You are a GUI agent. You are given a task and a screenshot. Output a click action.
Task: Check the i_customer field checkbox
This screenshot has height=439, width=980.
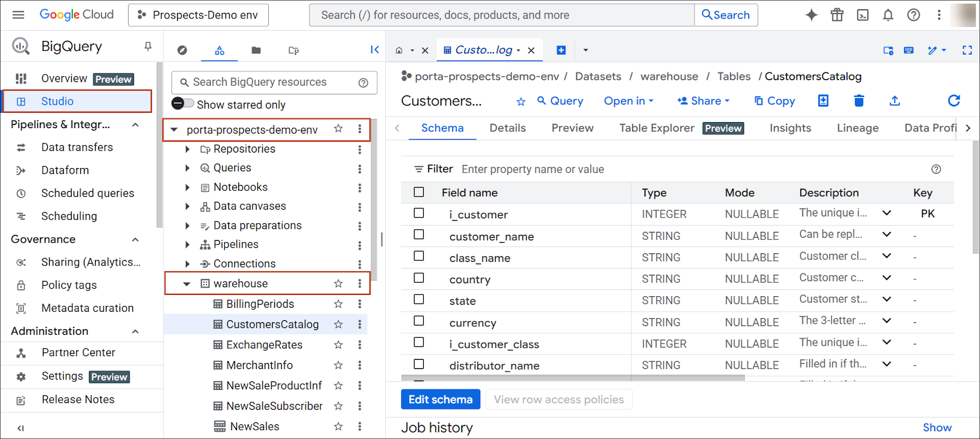coord(419,213)
